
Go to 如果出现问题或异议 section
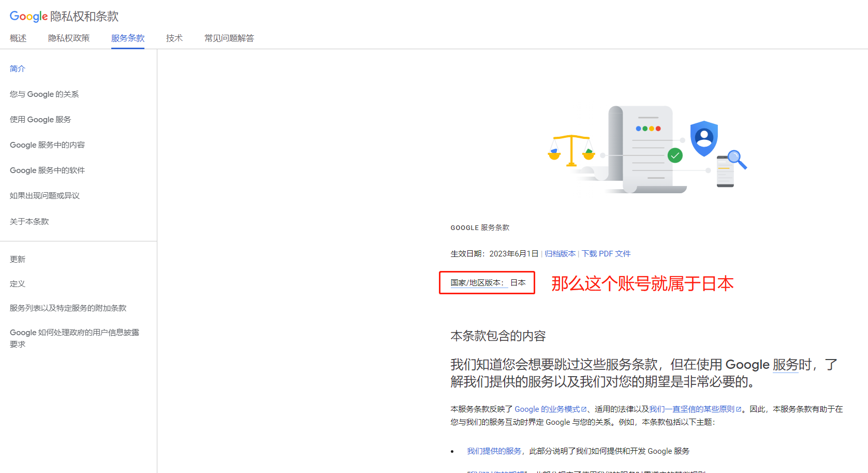click(45, 196)
